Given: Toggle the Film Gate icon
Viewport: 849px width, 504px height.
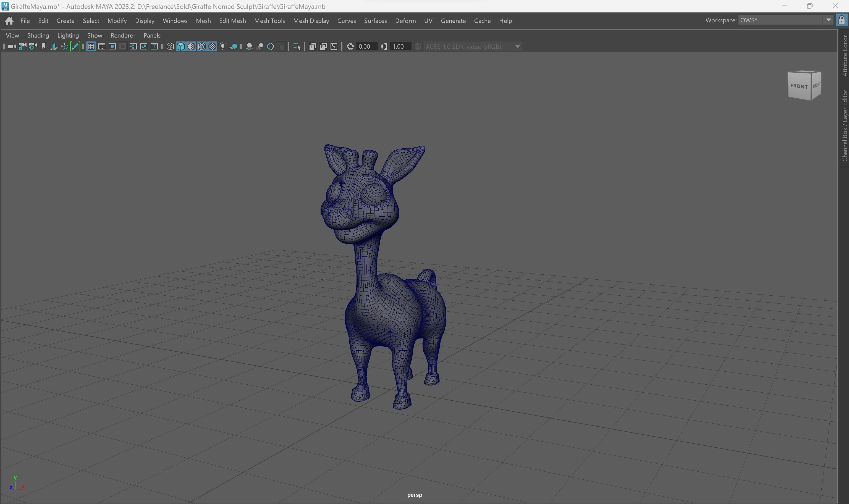Looking at the screenshot, I should pos(101,46).
